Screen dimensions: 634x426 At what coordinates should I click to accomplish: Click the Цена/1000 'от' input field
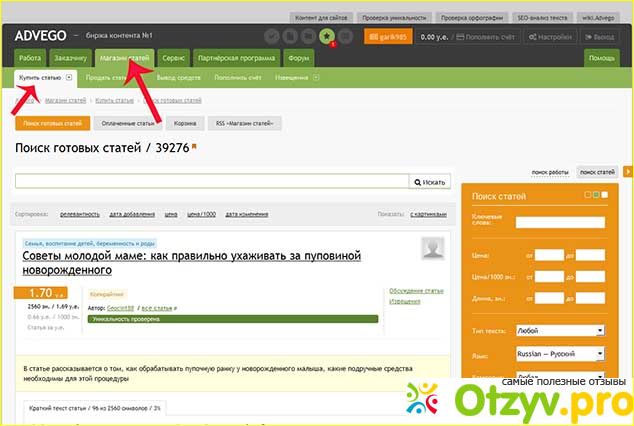[549, 277]
